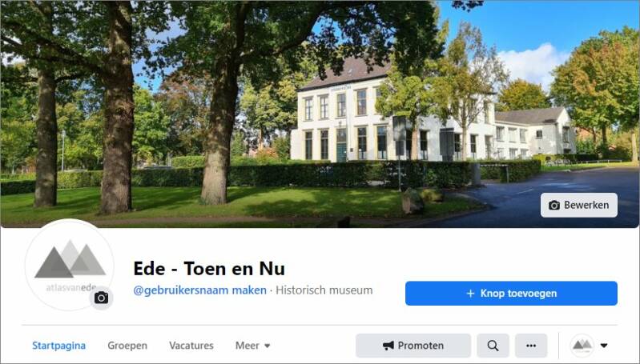Screen dimensions: 640x364
Task: Open the atlasvanede profile picture
Action: [70, 265]
